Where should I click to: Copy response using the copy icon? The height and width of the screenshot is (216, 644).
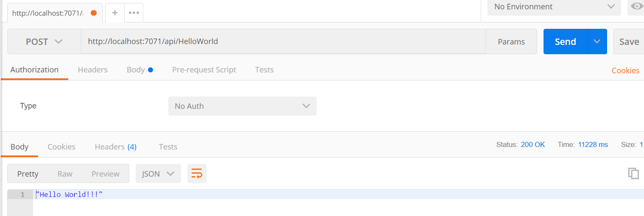pos(633,173)
